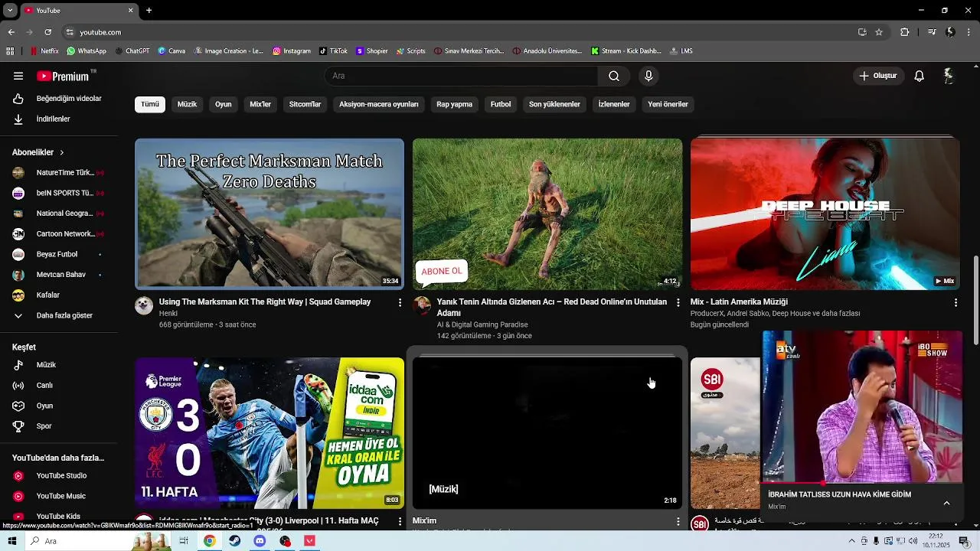Start voice search with microphone icon
980x551 pixels.
click(648, 76)
